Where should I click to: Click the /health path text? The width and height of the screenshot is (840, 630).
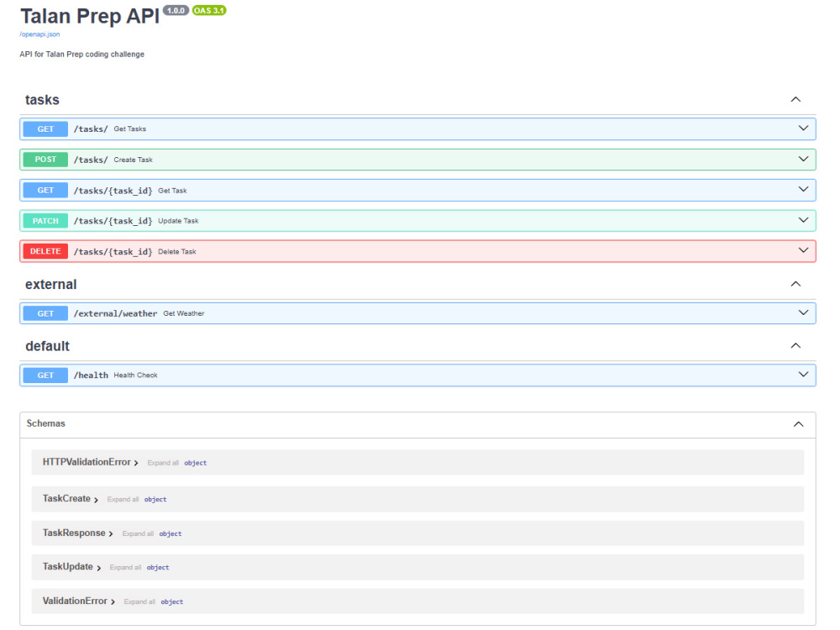[91, 375]
